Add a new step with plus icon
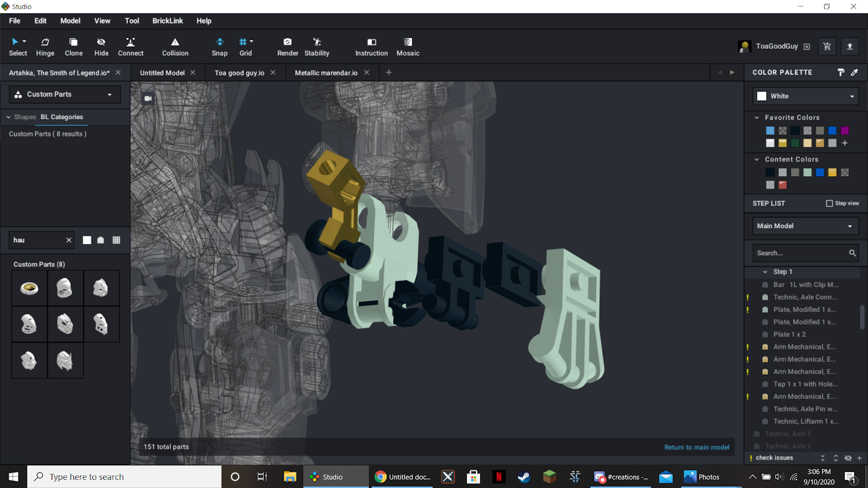Screen dimensions: 868x488 point(860,458)
